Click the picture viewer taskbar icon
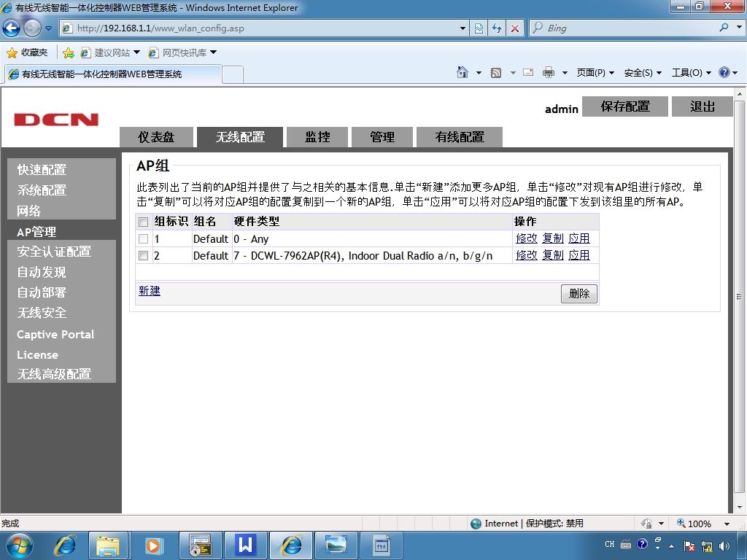Screen dimensions: 747x560 click(x=336, y=545)
